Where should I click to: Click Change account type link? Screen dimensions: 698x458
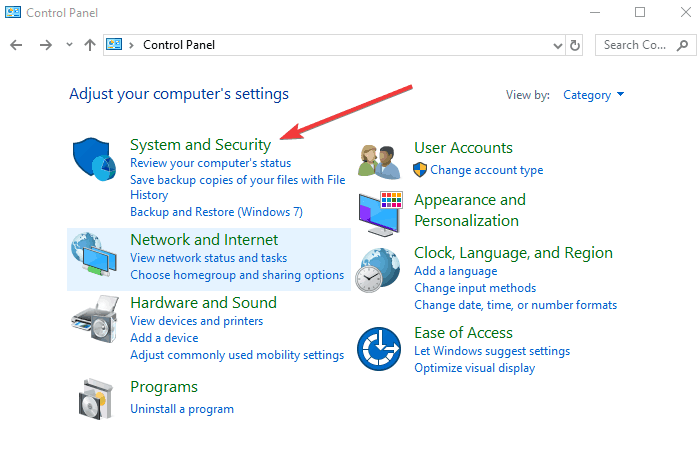click(x=487, y=170)
